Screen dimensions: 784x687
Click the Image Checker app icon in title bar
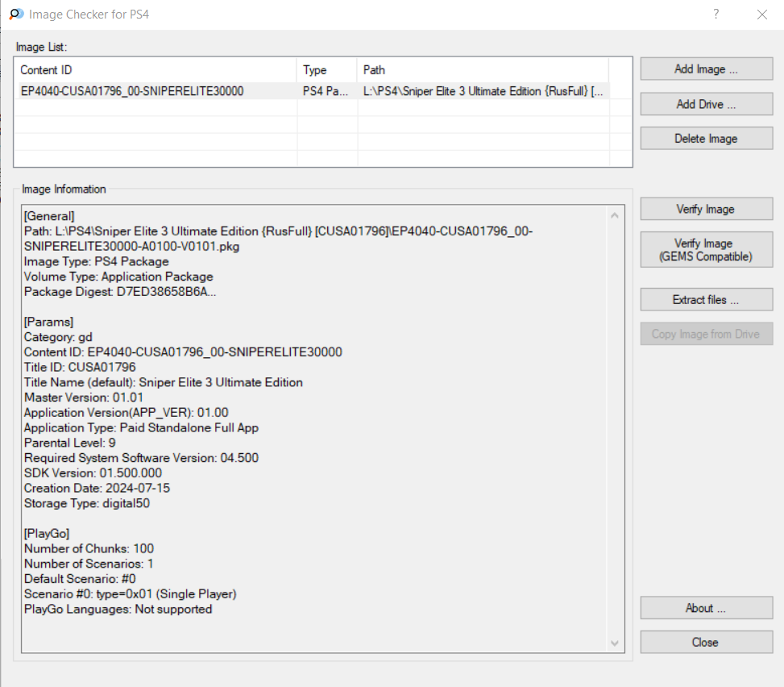point(16,15)
